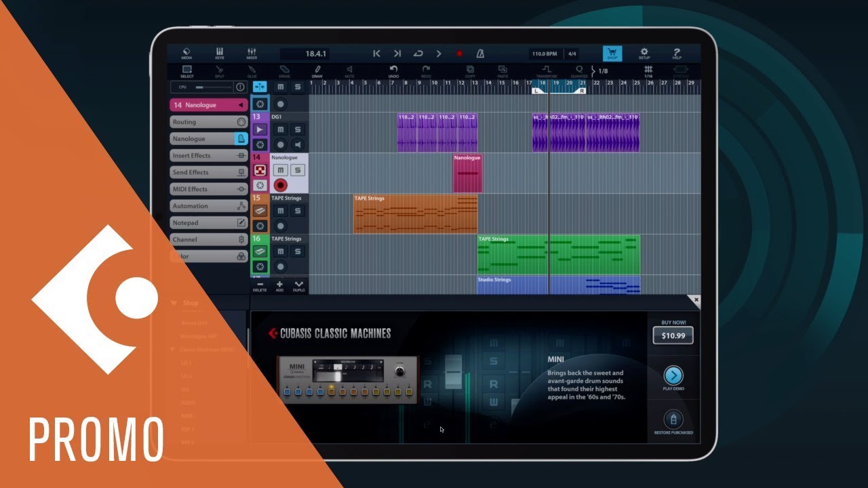
Task: Open the Help question mark
Action: pos(677,54)
